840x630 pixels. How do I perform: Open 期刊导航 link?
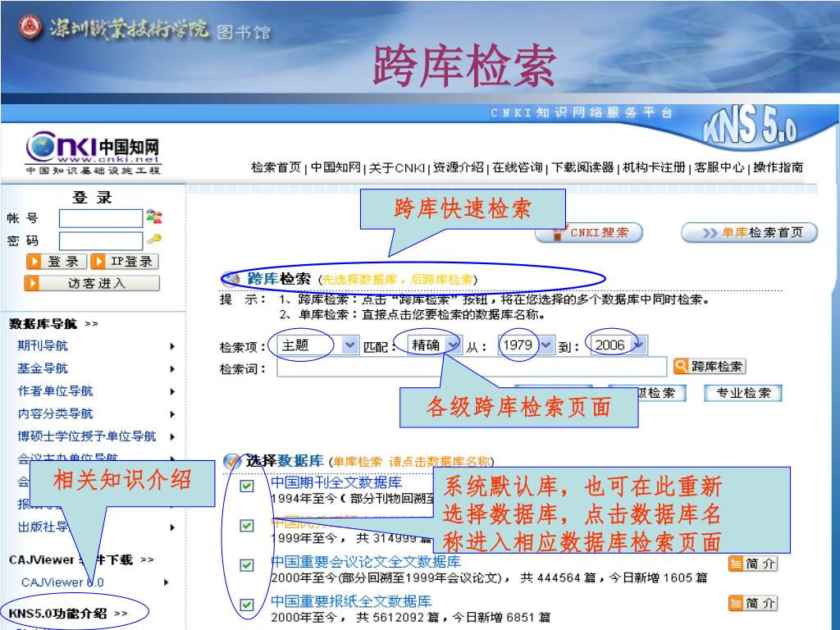[43, 345]
